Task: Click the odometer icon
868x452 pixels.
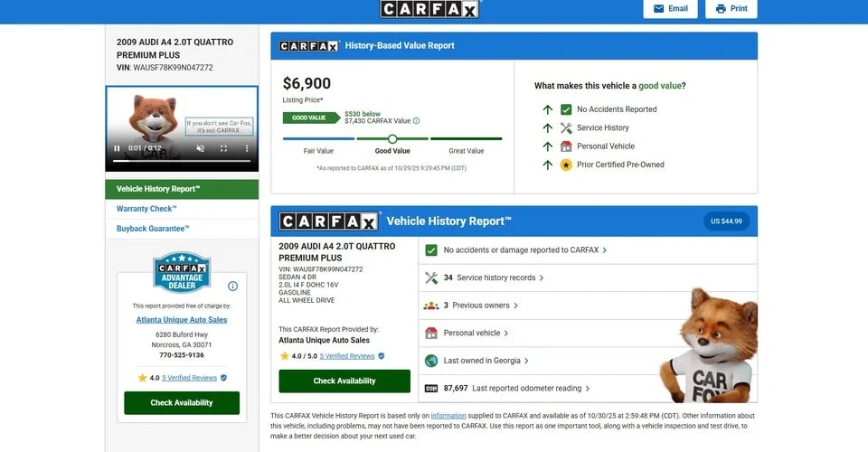Action: coord(431,389)
